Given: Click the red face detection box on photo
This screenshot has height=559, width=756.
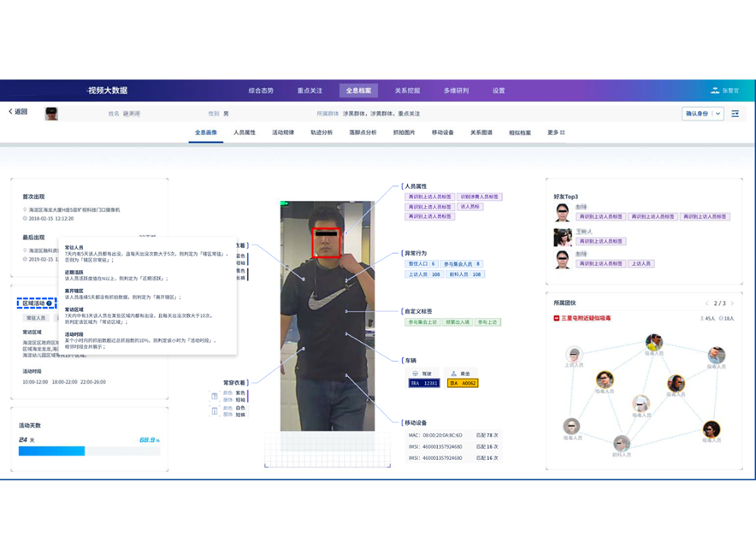Looking at the screenshot, I should (327, 243).
